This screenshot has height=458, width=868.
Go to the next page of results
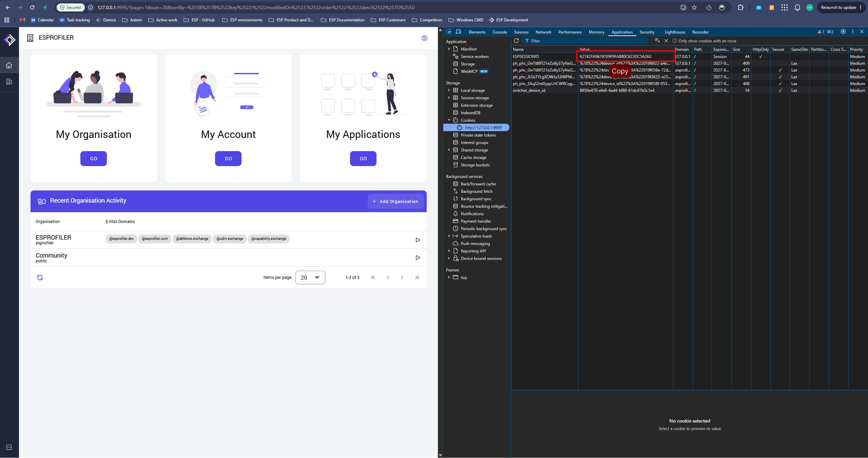pyautogui.click(x=402, y=277)
